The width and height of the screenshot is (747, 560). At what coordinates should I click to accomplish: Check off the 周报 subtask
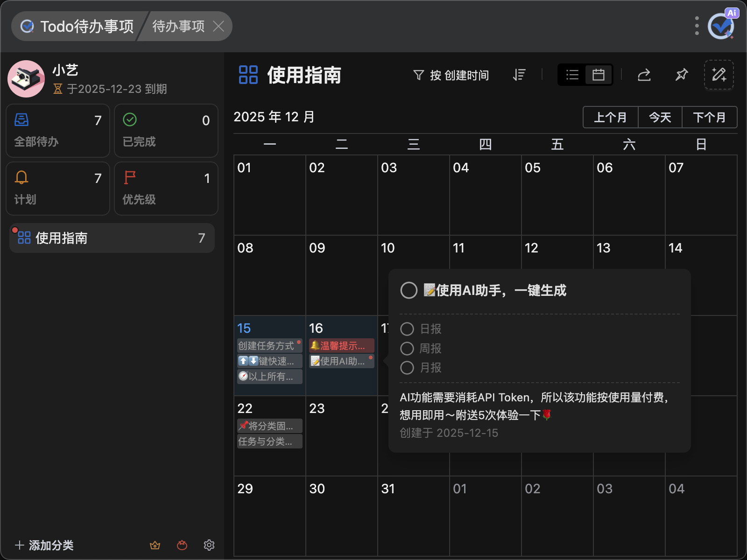tap(407, 349)
